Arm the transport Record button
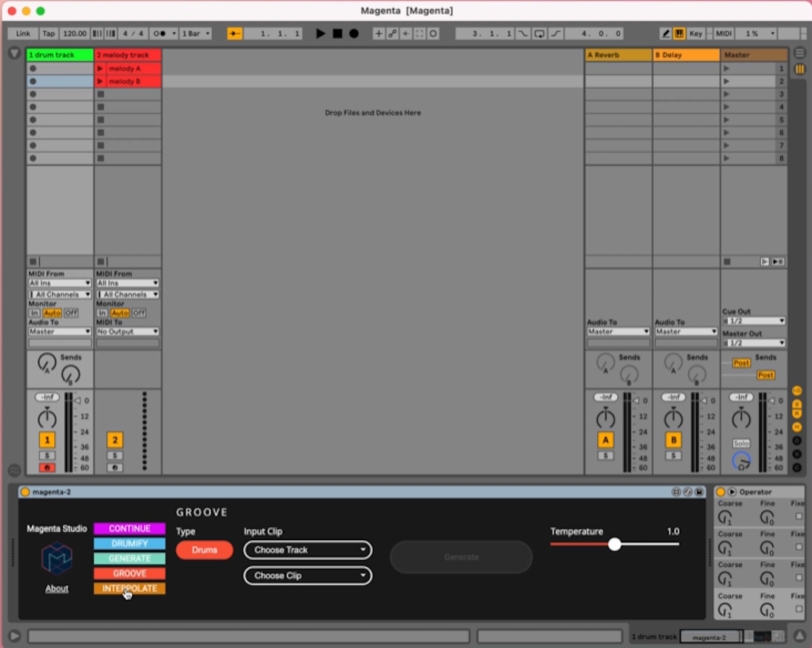Image resolution: width=812 pixels, height=648 pixels. (x=354, y=34)
